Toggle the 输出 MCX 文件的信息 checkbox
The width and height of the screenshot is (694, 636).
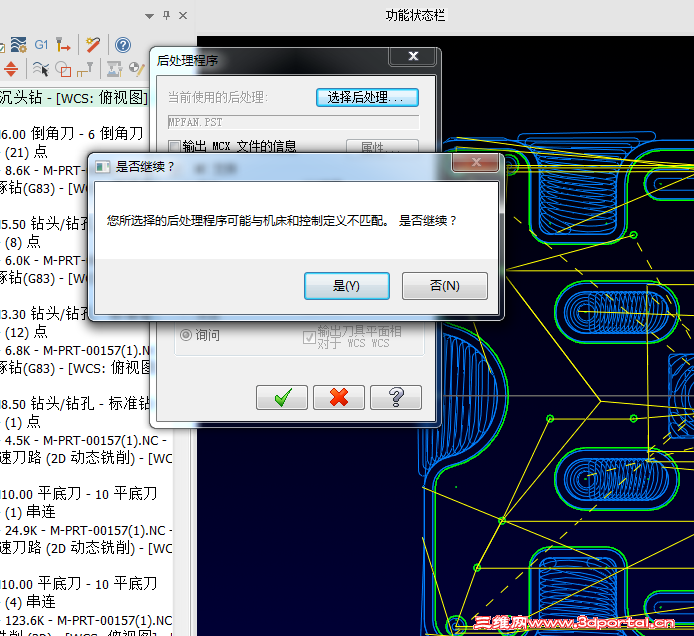tap(175, 146)
